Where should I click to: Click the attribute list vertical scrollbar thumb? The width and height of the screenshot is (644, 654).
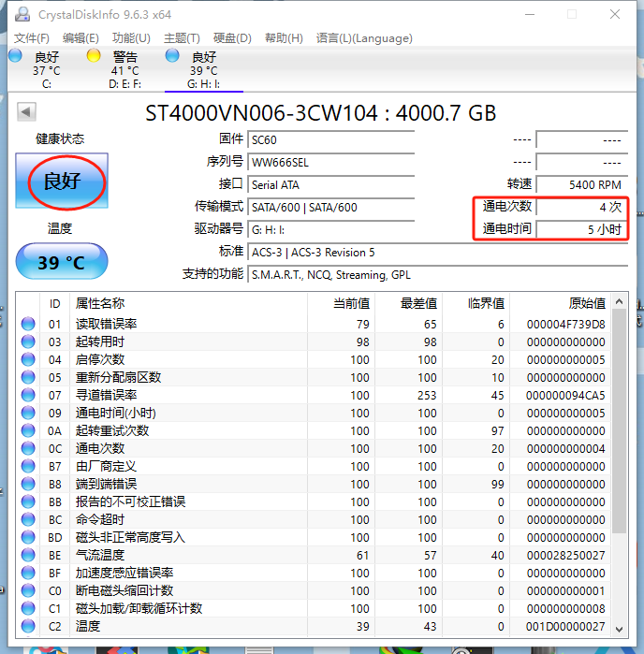620,421
